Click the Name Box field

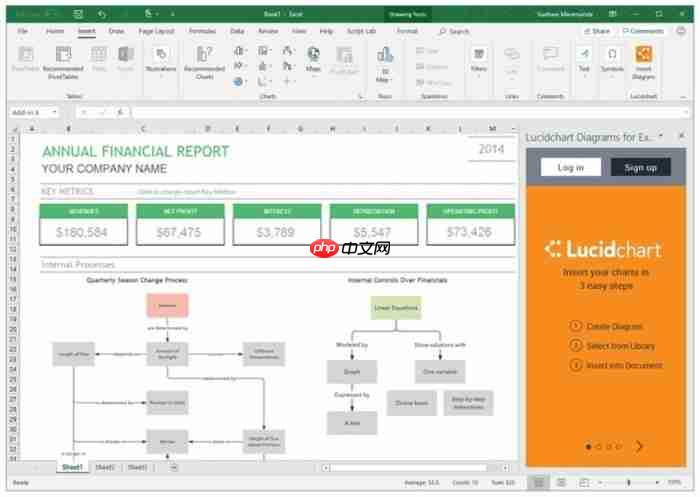pyautogui.click(x=34, y=113)
